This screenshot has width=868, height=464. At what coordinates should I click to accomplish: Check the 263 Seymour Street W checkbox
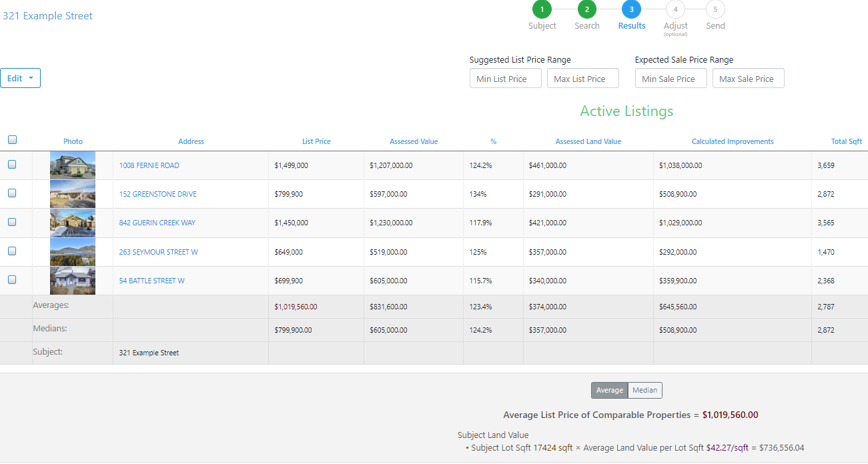[x=12, y=251]
